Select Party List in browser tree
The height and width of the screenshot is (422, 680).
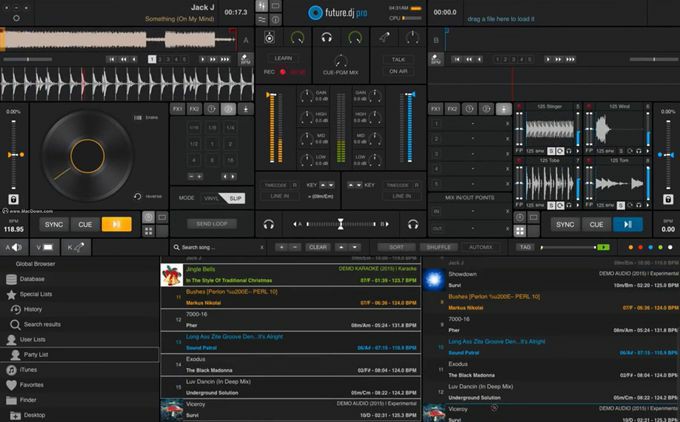point(80,355)
